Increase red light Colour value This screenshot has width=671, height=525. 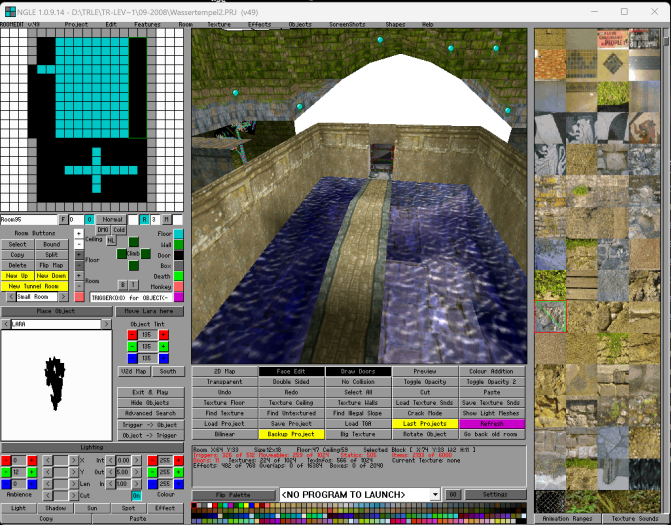(x=179, y=460)
